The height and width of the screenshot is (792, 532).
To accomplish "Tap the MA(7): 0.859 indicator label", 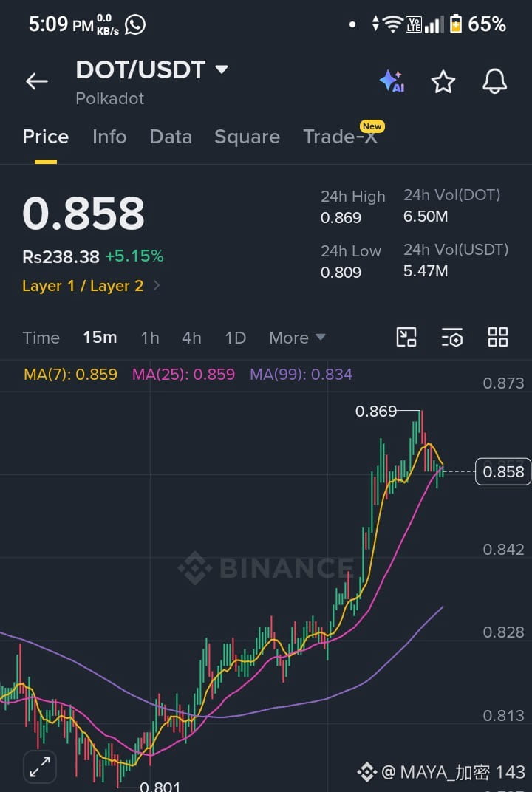I will pyautogui.click(x=70, y=375).
